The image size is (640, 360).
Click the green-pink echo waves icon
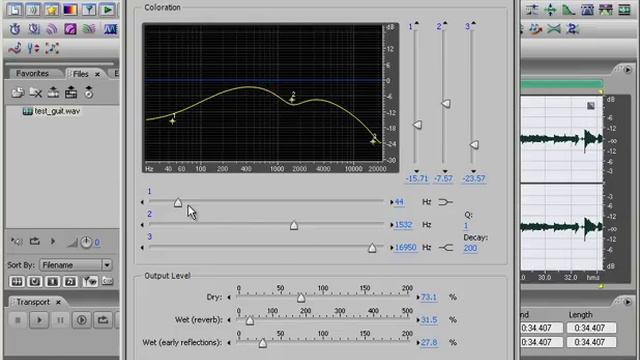[89, 29]
